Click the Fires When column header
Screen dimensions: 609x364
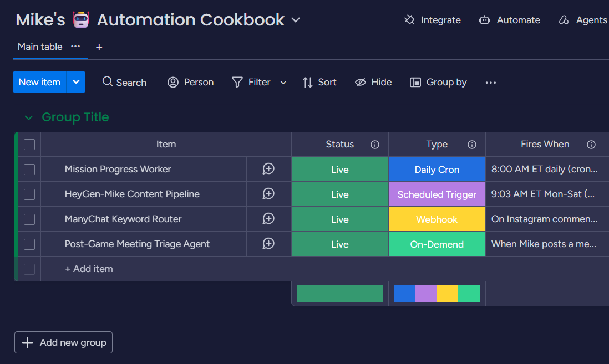click(x=545, y=144)
